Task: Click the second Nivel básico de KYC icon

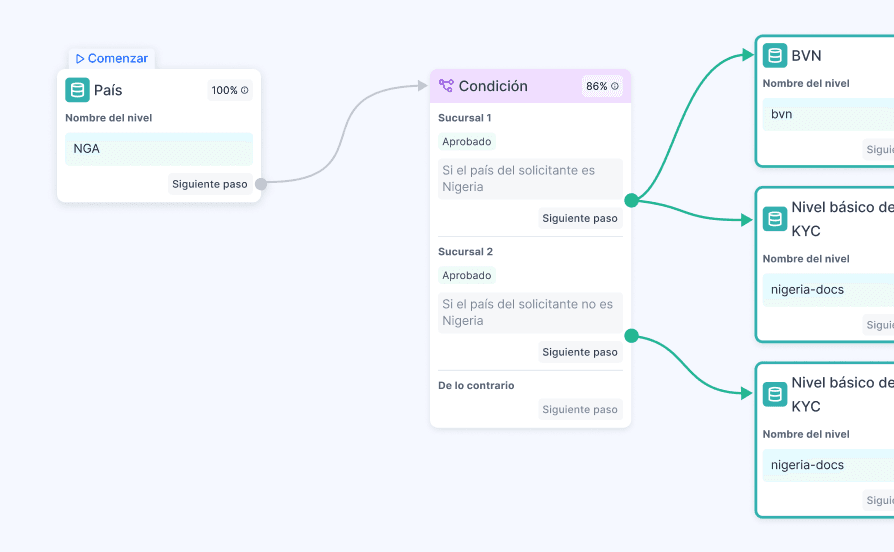Action: [x=774, y=394]
